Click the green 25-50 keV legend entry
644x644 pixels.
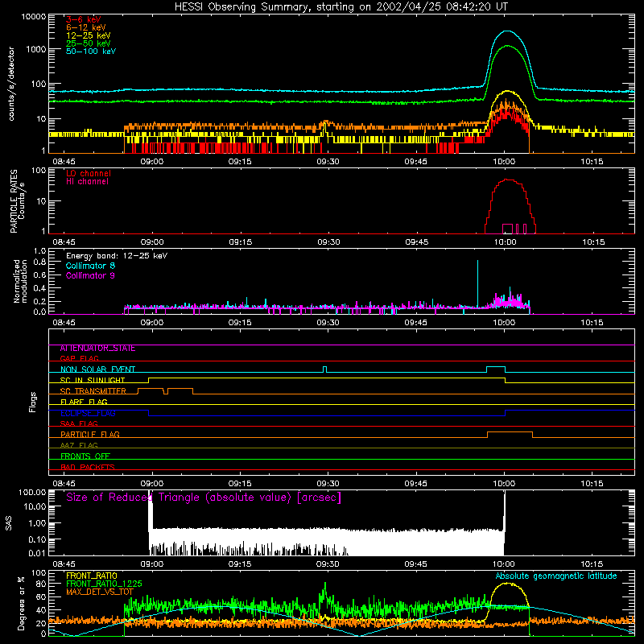point(89,43)
